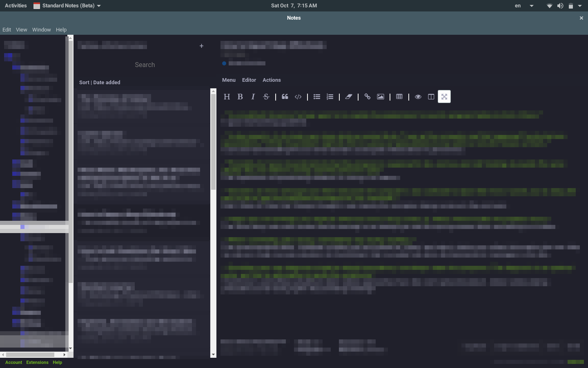Screen dimensions: 588x368
Task: Toggle bold formatting
Action: coord(240,97)
